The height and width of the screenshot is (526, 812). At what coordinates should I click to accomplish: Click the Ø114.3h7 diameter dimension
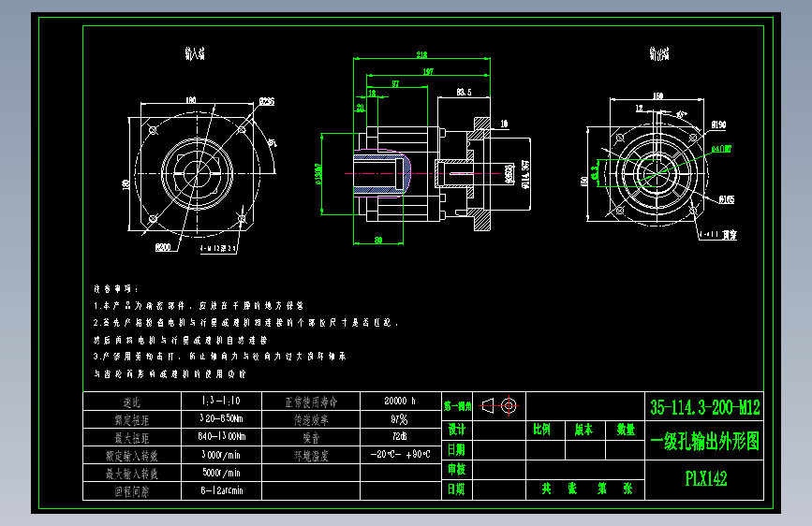525,174
